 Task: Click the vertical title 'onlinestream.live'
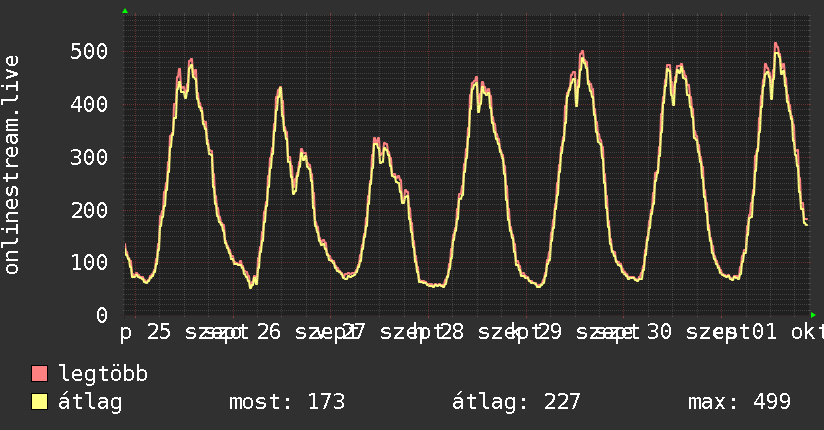click(x=11, y=165)
